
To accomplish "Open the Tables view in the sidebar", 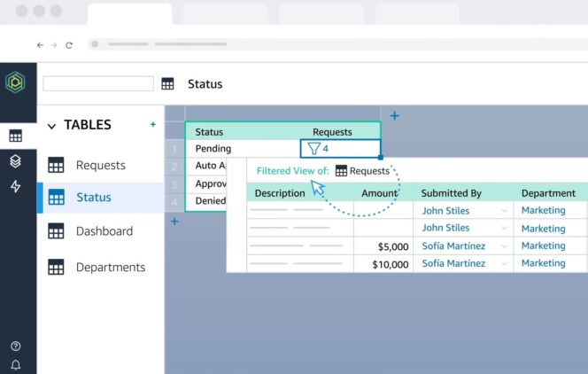I will pyautogui.click(x=15, y=136).
